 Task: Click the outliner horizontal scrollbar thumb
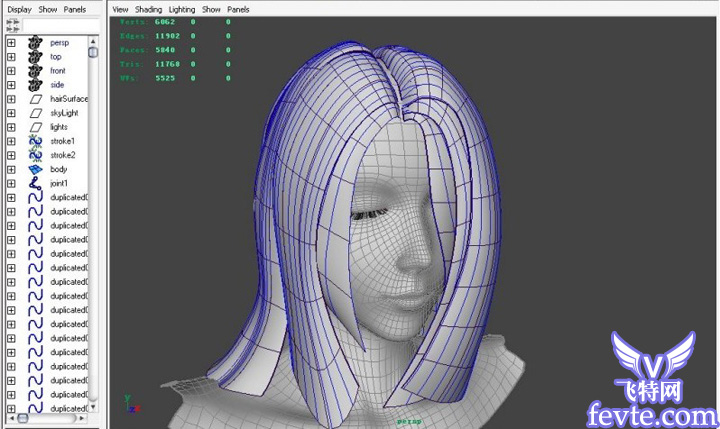pos(22,418)
